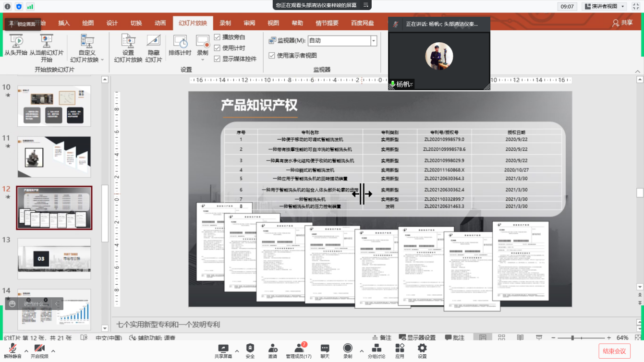This screenshot has width=644, height=362.
Task: Start 排练计时 rehearsal timing
Action: click(180, 42)
